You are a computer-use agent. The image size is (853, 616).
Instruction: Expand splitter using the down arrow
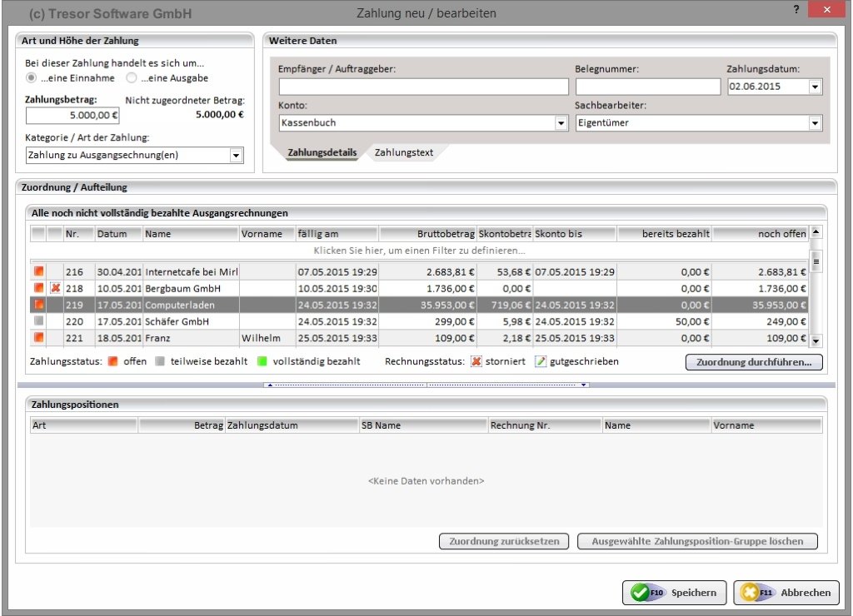(x=584, y=385)
